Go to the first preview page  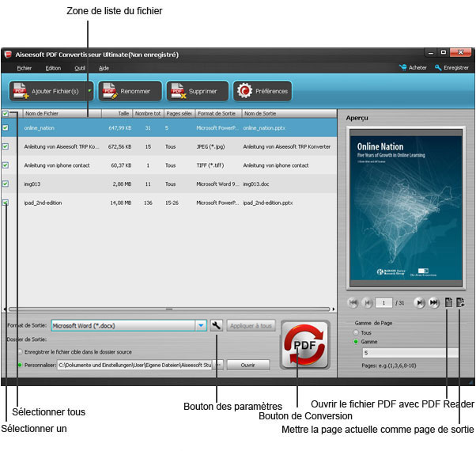(x=353, y=302)
